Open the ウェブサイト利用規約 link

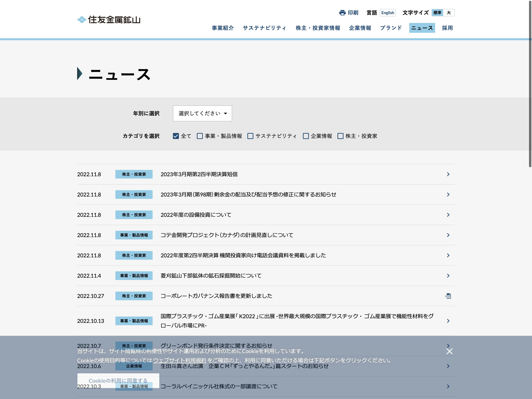[180, 360]
